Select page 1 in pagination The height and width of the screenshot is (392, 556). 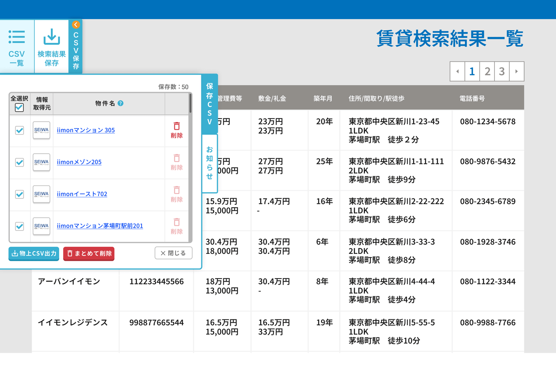click(472, 71)
